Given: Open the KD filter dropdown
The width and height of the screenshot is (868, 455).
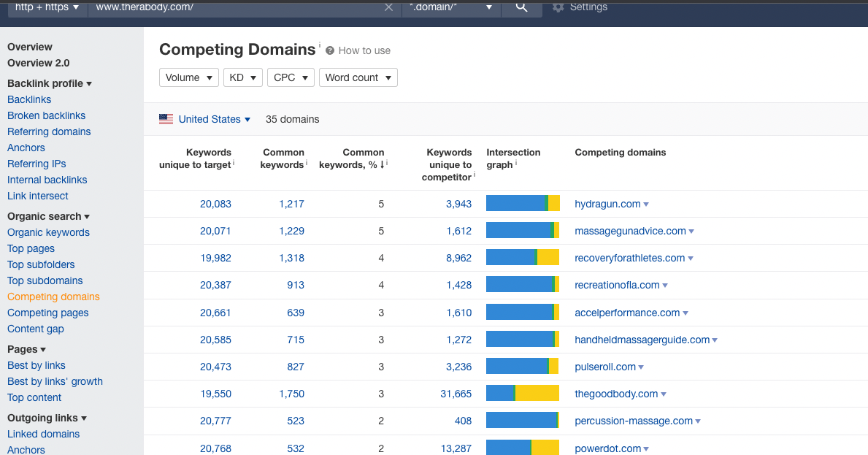Looking at the screenshot, I should [242, 77].
